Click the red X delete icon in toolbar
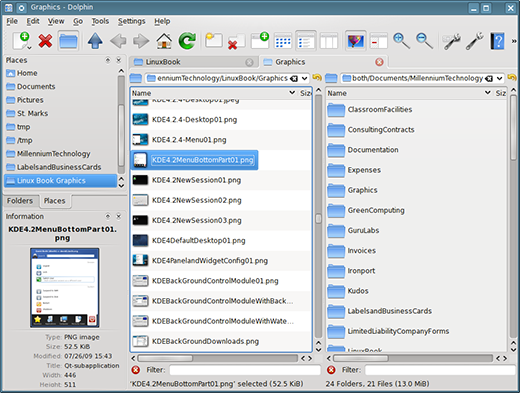This screenshot has height=393, width=520. 45,41
